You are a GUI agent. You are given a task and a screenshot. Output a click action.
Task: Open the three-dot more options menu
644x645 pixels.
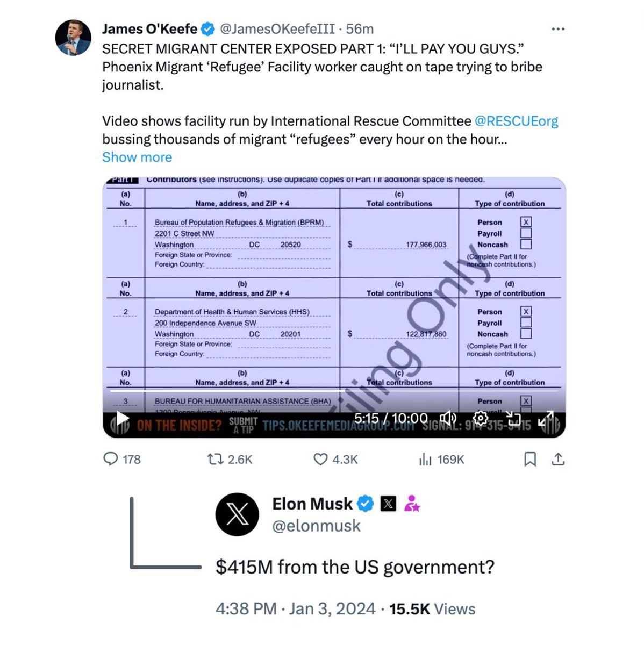[x=558, y=29]
